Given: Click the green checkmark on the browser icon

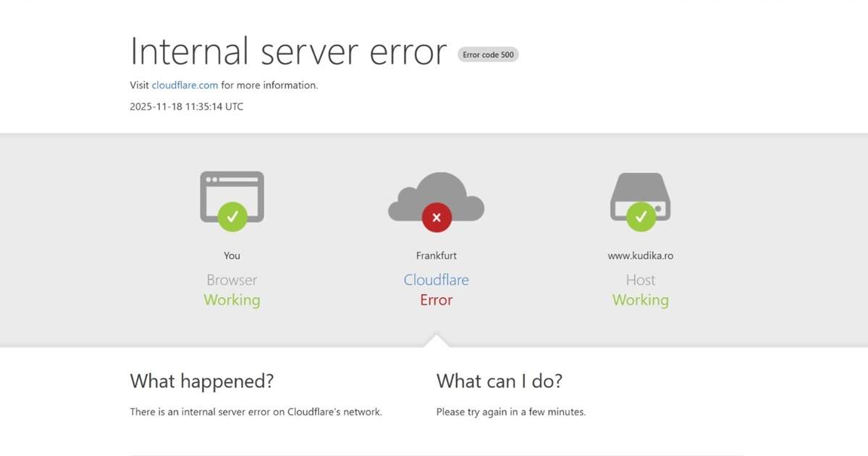Looking at the screenshot, I should tap(232, 215).
